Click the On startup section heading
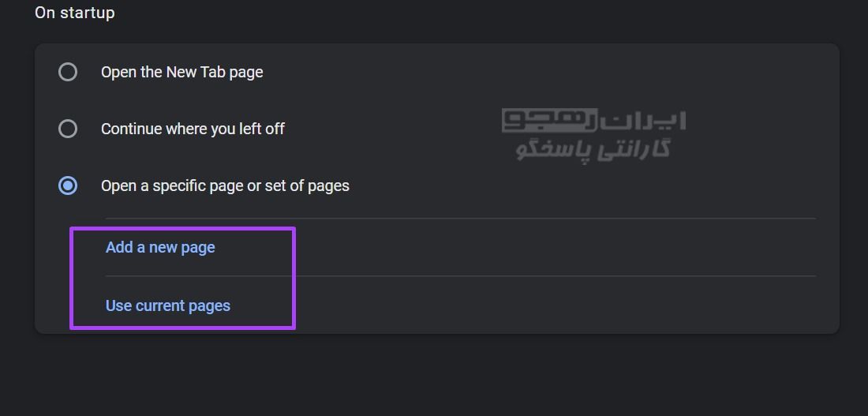 pyautogui.click(x=75, y=13)
